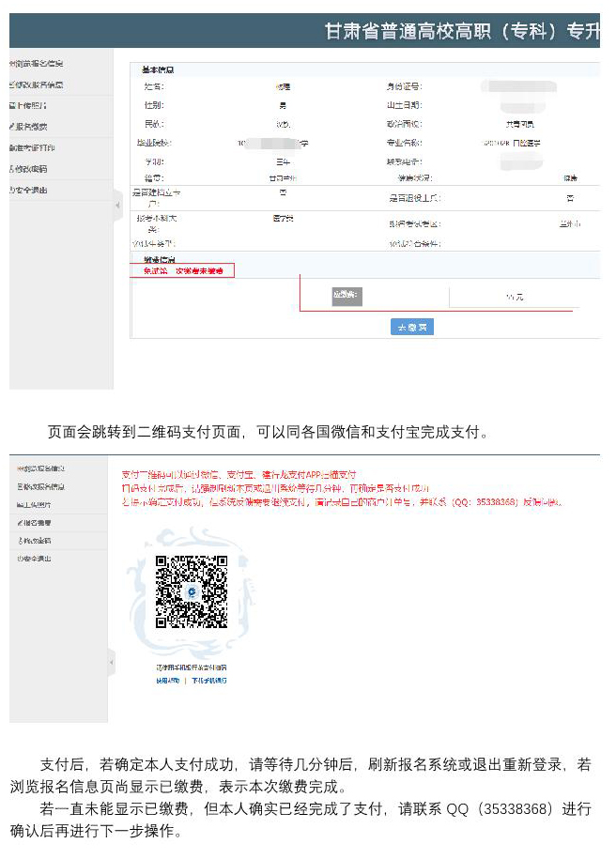Collapse the sidebar on the basic info page
Screen dimensions: 616x859
117,206
